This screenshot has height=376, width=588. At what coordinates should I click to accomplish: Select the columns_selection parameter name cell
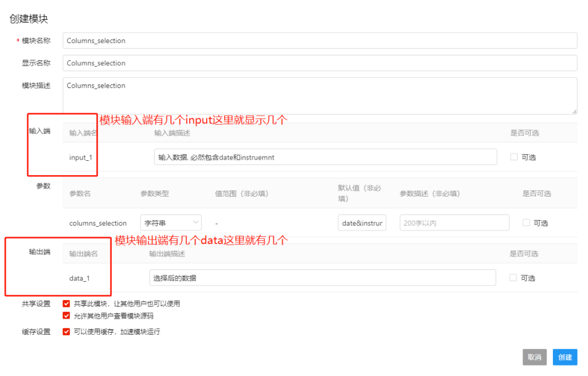coord(98,223)
